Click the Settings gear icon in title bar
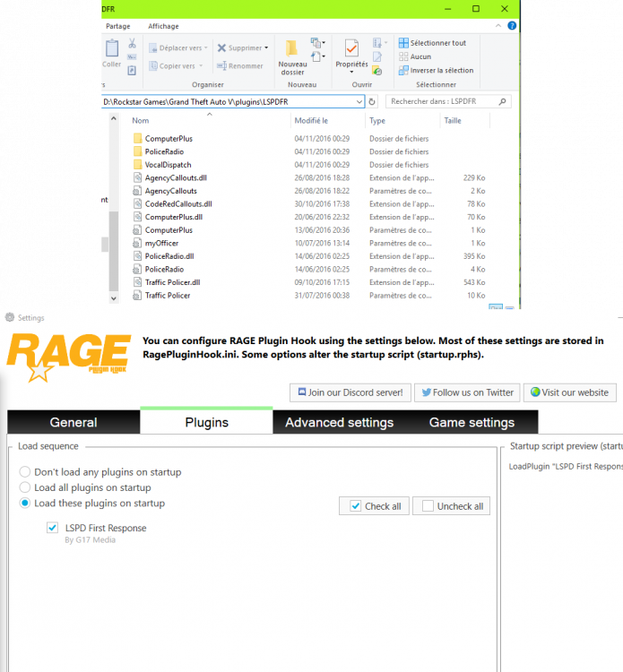This screenshot has width=623, height=672. point(10,317)
